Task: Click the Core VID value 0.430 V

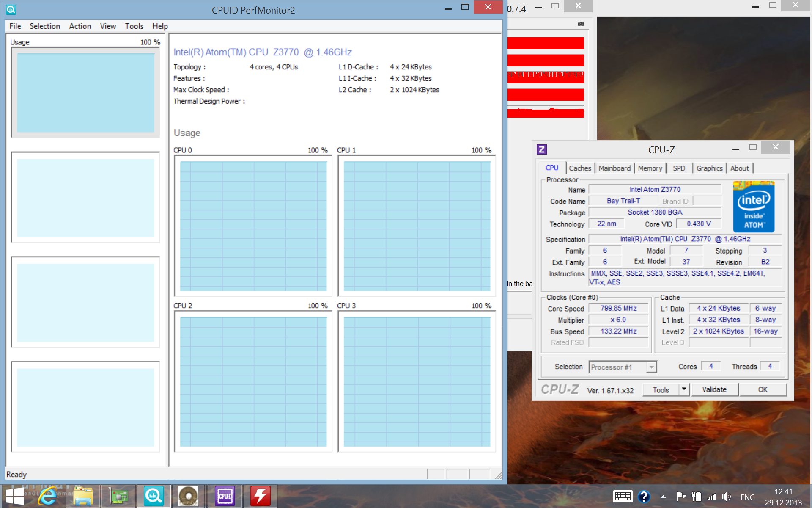Action: pos(699,224)
